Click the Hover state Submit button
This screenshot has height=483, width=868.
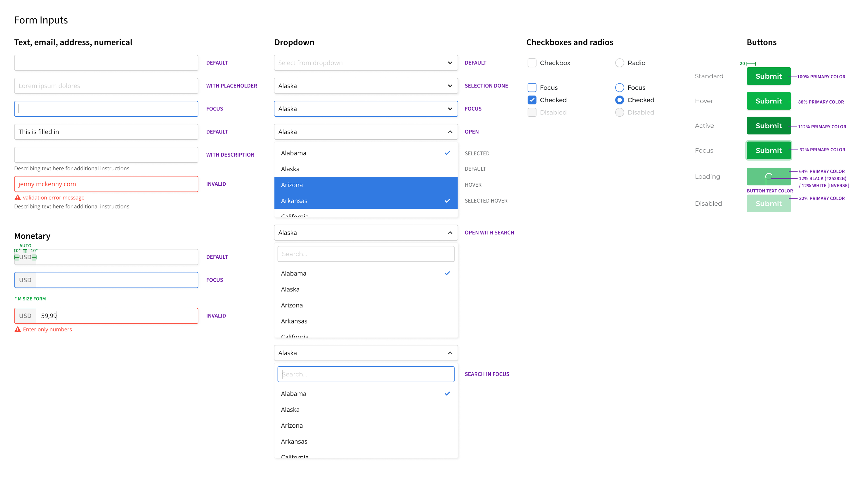coord(769,101)
